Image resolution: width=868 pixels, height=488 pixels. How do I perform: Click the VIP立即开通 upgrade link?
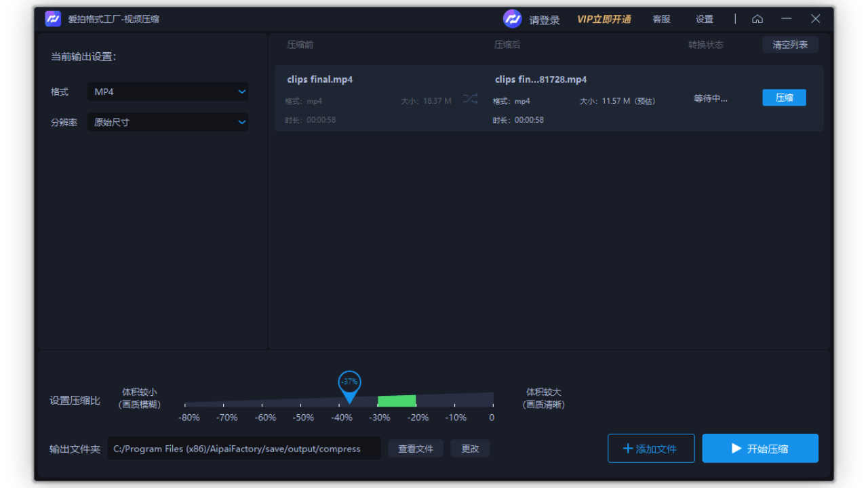tap(604, 19)
